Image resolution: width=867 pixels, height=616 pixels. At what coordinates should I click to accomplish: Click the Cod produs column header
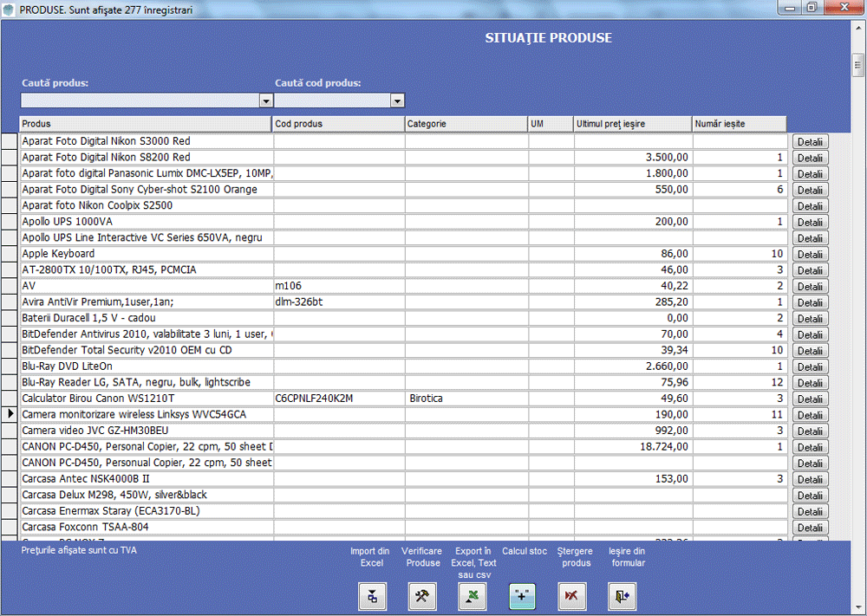[x=338, y=124]
